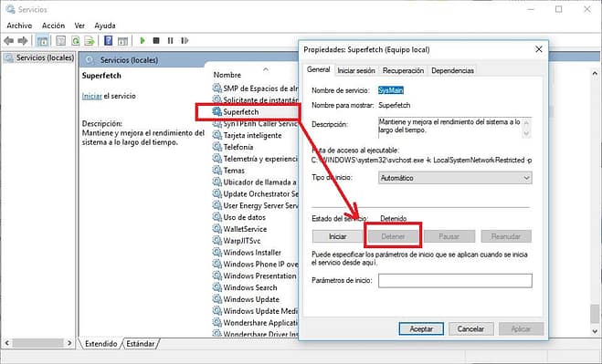Select the User Energy Server service row
This screenshot has width=602, height=364.
256,205
